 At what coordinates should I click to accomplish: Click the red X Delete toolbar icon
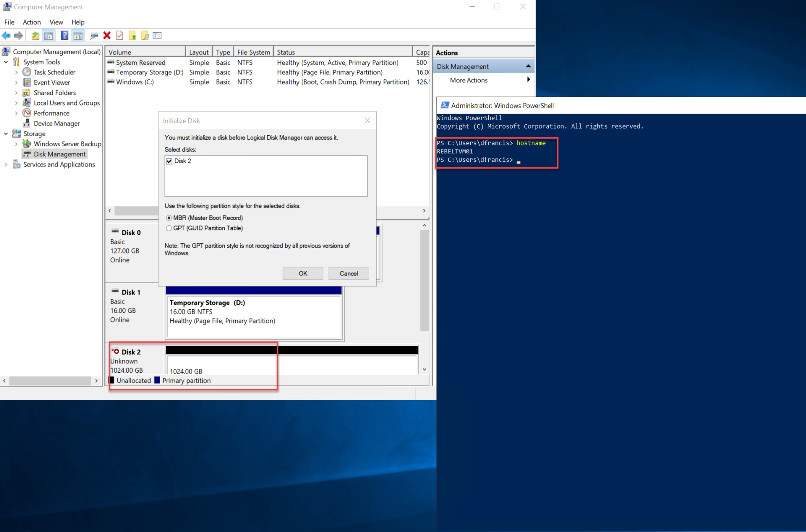tap(107, 35)
